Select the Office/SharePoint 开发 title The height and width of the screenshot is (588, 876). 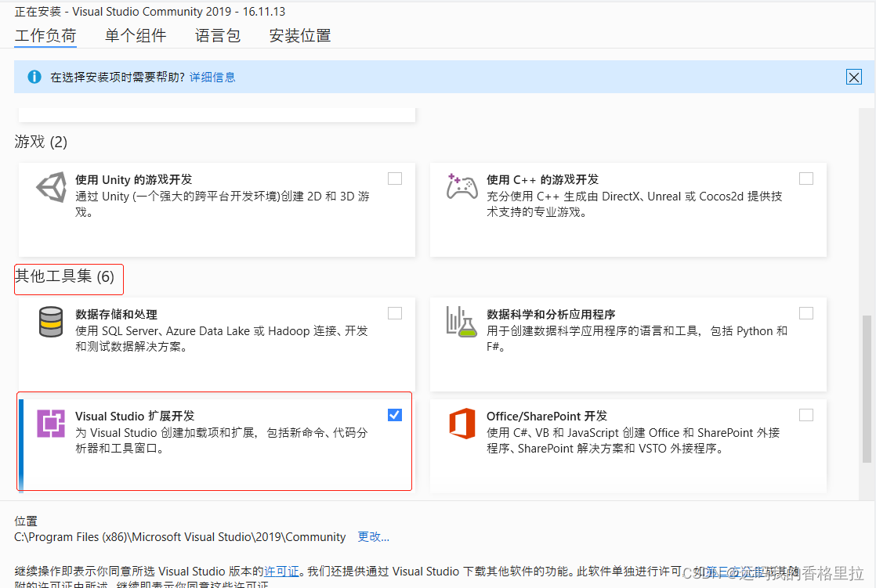coord(547,416)
